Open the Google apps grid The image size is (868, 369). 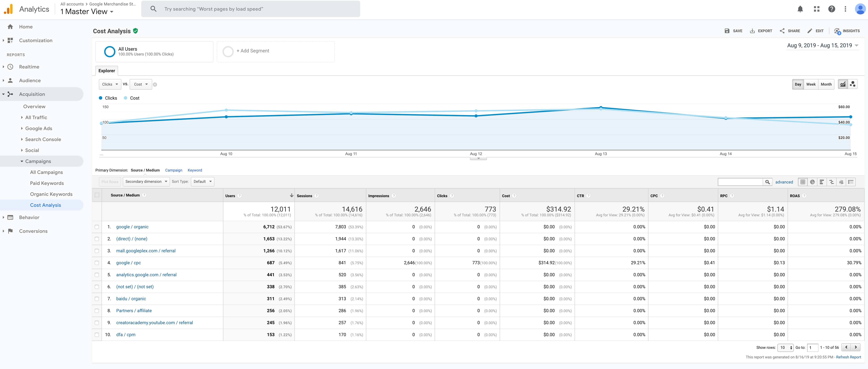click(816, 9)
